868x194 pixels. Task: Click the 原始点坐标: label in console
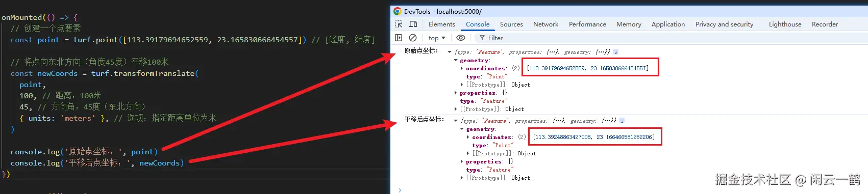click(x=421, y=51)
